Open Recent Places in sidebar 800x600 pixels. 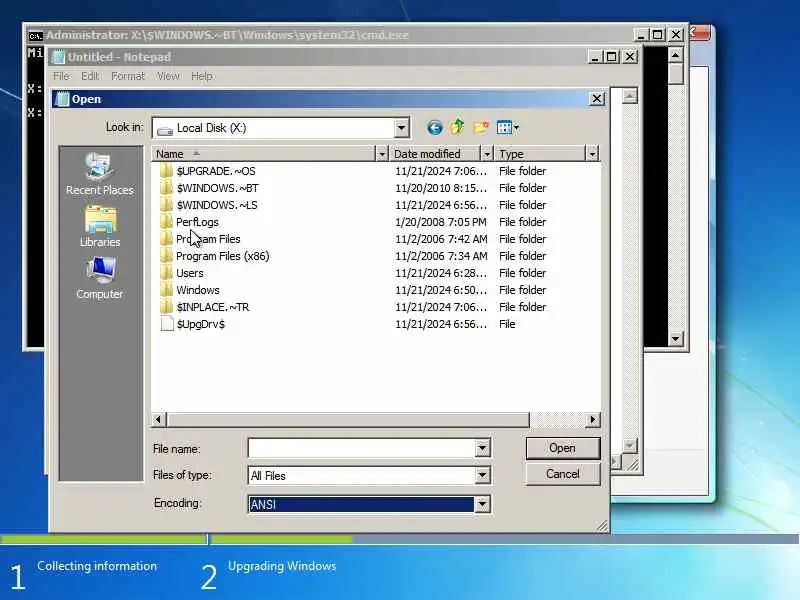99,174
